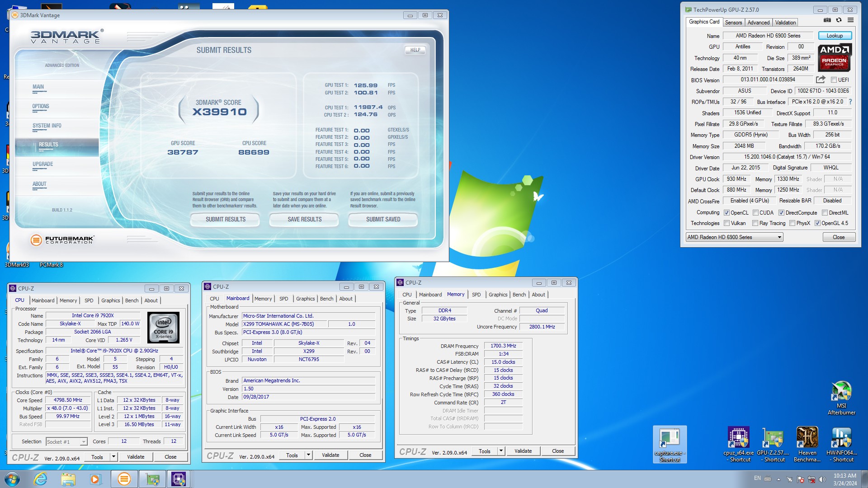Toggle the PhysX checkbox

coord(792,223)
